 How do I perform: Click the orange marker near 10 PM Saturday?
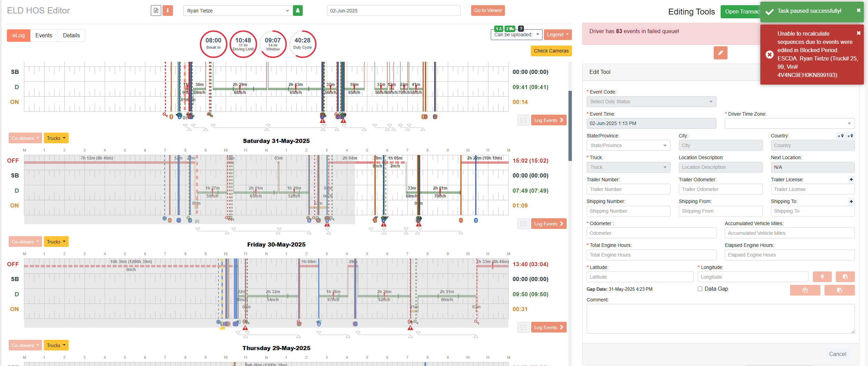pyautogui.click(x=461, y=220)
